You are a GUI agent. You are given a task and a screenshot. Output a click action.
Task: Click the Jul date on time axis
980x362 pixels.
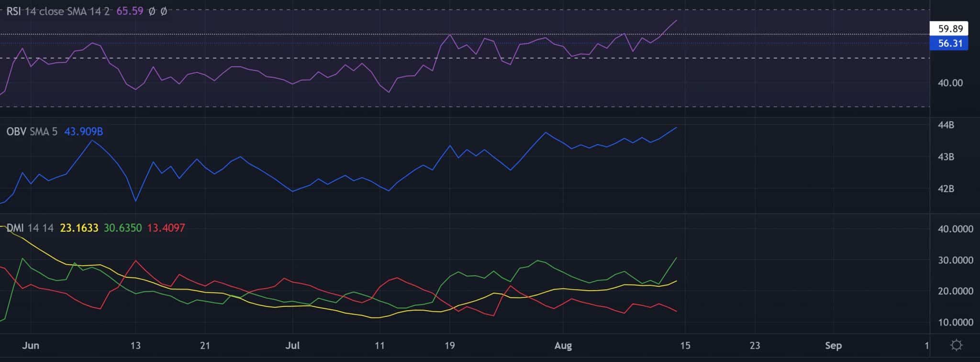(x=292, y=345)
